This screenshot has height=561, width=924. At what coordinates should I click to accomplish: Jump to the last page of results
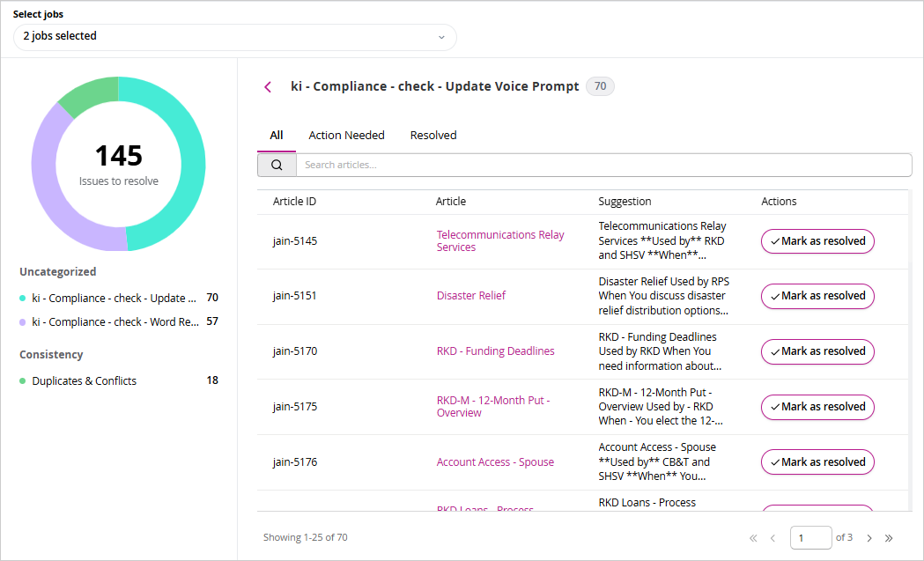coord(889,538)
